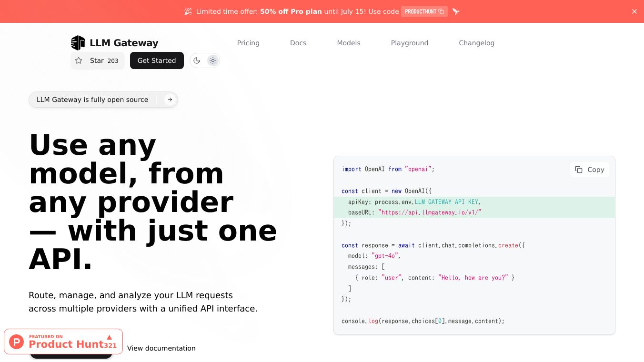This screenshot has width=644, height=362.
Task: Star the project via the Star button
Action: [98, 60]
